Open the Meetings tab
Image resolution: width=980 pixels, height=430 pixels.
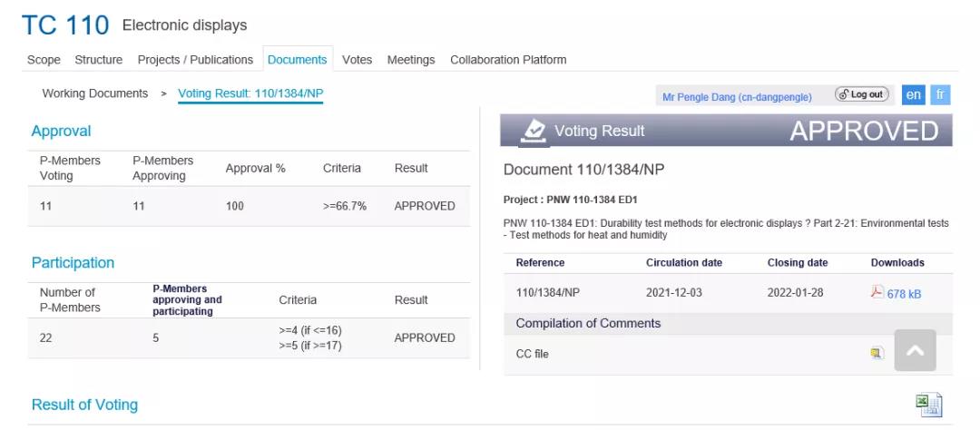(411, 60)
